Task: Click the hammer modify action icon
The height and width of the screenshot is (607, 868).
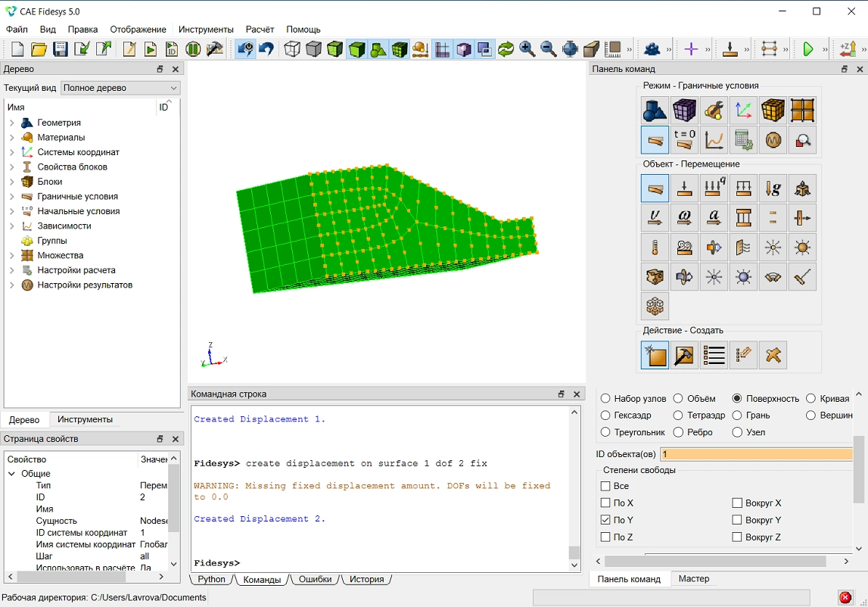Action: pos(684,355)
